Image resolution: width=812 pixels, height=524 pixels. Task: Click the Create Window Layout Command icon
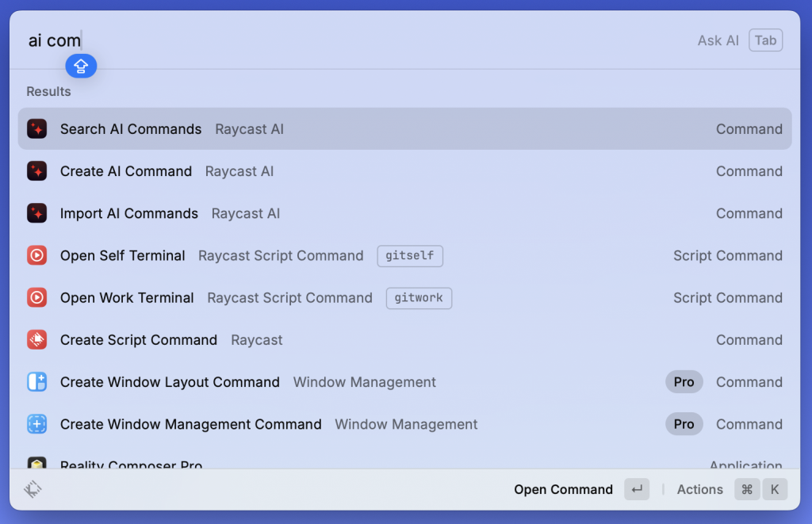(36, 382)
